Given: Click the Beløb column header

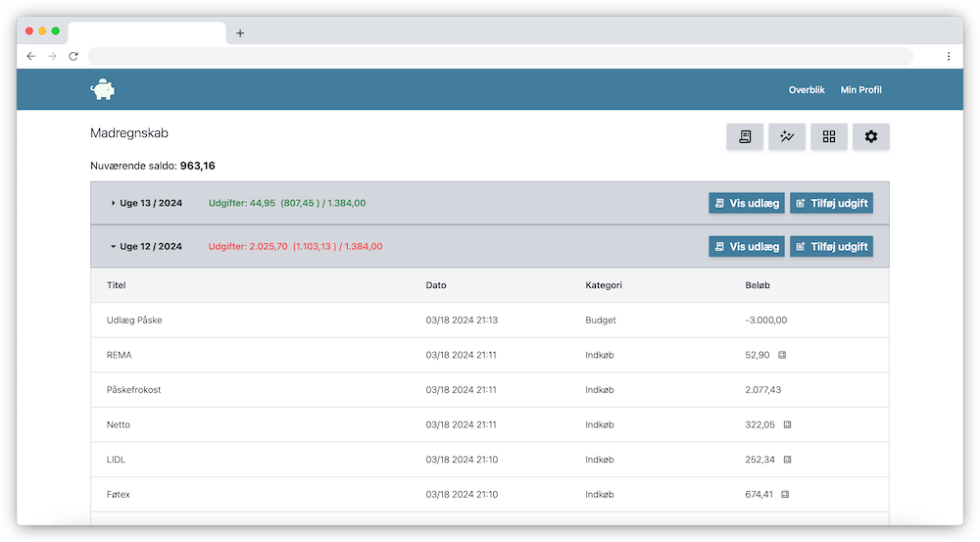Looking at the screenshot, I should coord(757,285).
